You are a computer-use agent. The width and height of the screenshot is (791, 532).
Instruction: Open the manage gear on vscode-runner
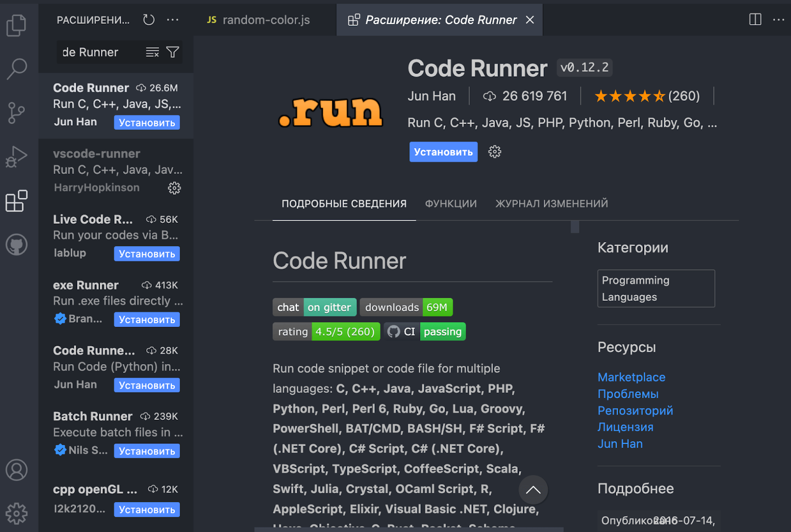pyautogui.click(x=175, y=188)
